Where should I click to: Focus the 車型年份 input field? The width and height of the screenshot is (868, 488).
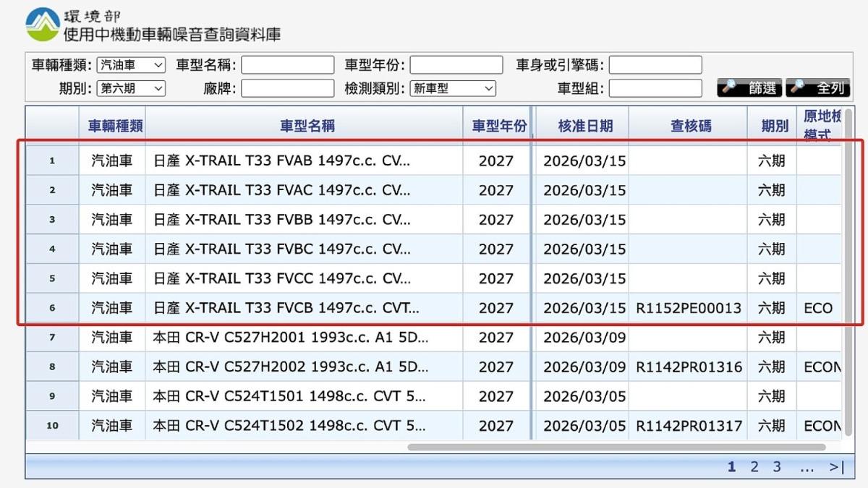click(456, 65)
